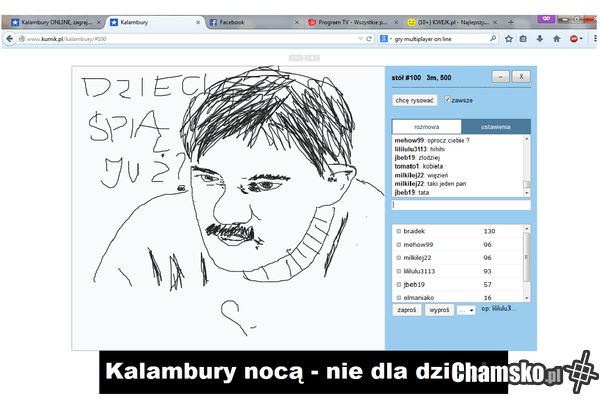Toggle the "zawsze" checkbox
600x400 pixels.
coord(448,100)
